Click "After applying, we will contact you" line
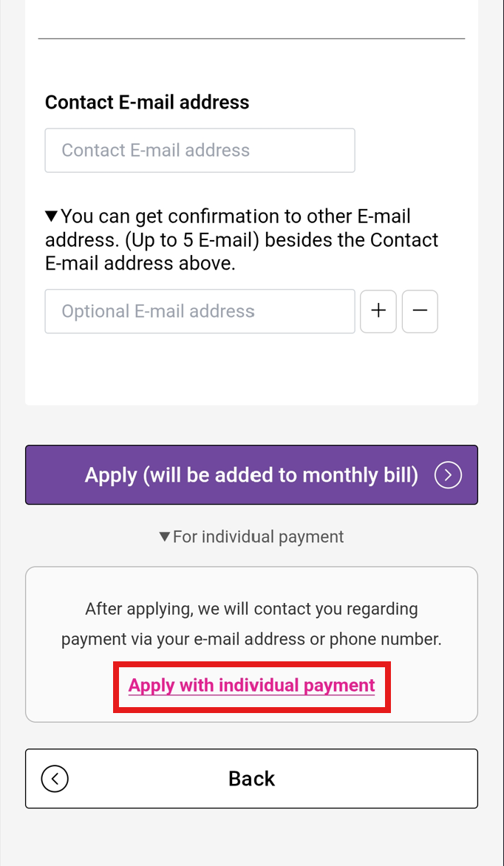 click(251, 609)
